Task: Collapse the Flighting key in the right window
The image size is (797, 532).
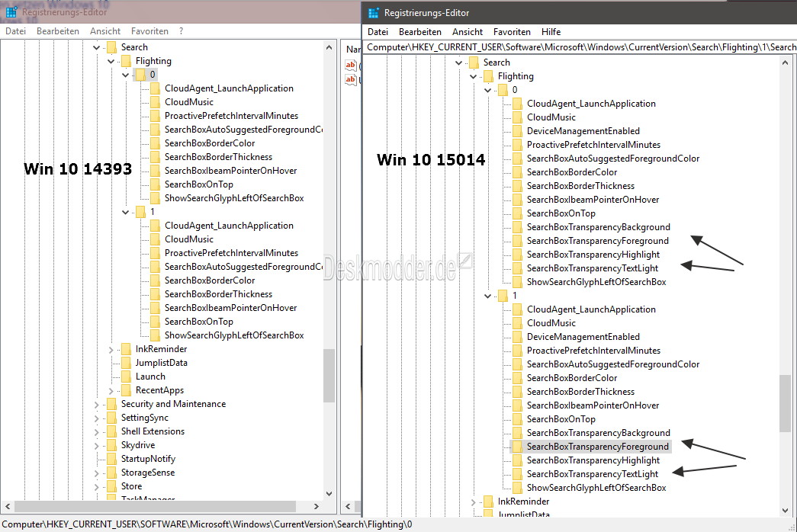Action: 473,76
